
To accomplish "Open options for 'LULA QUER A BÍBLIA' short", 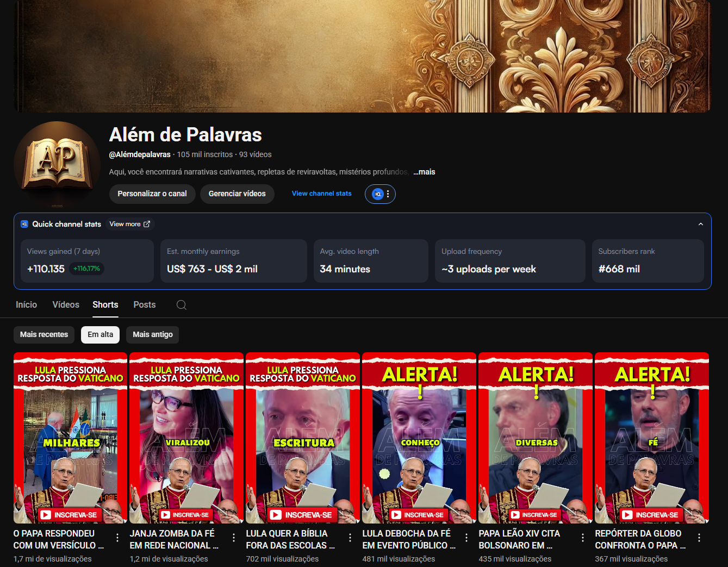I will click(350, 538).
